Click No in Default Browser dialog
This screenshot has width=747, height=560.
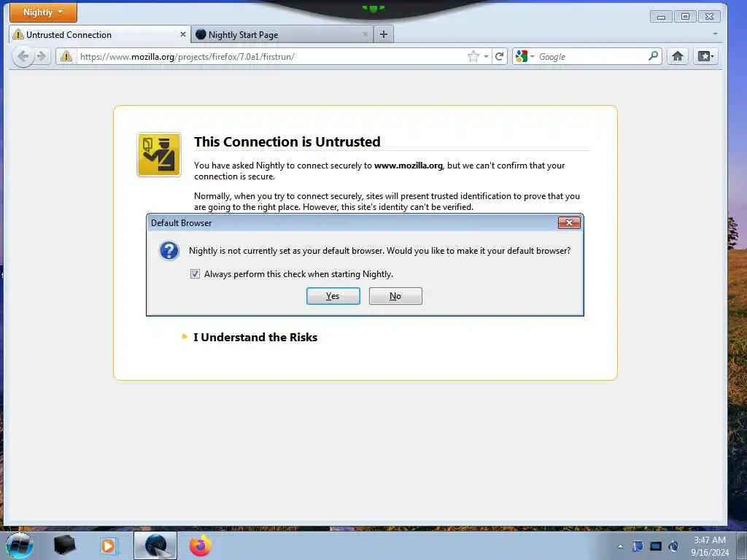click(395, 296)
